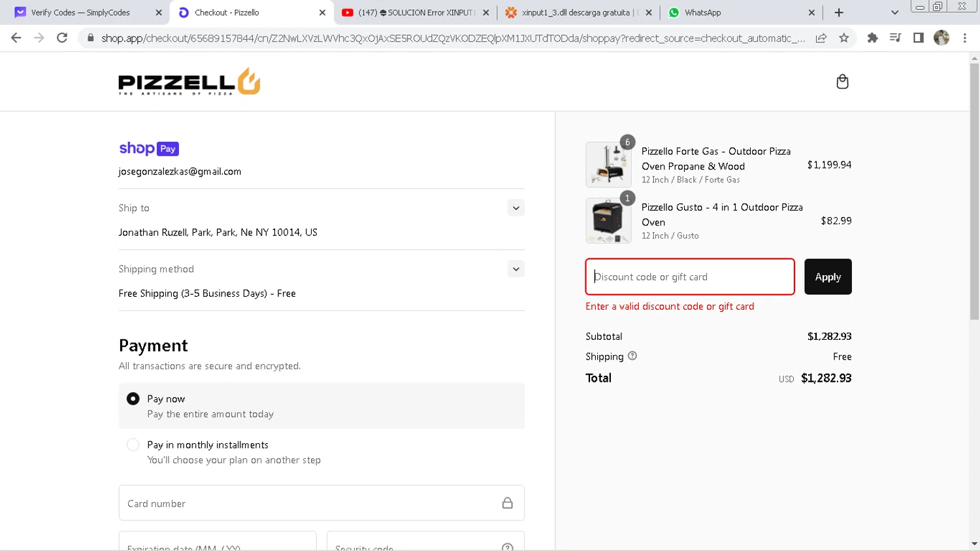Click the $82.99 item price

click(x=836, y=221)
